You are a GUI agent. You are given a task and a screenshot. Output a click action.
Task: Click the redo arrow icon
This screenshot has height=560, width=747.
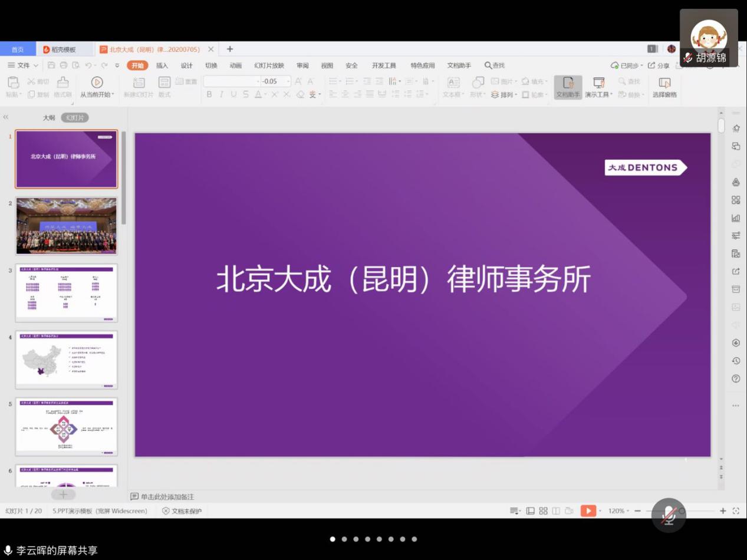[x=104, y=65]
